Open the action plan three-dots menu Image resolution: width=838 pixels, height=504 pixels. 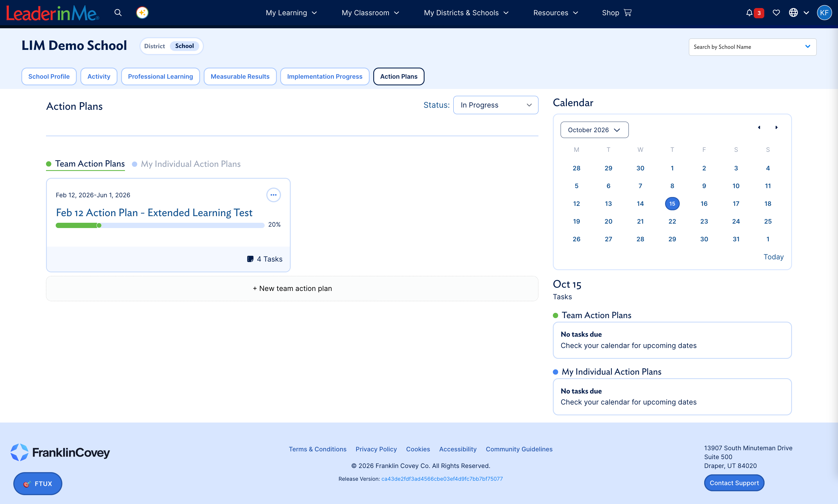[274, 195]
